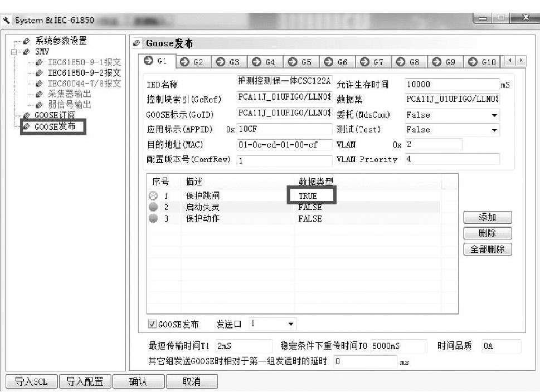Click the 全部删除 button

pos(487,249)
